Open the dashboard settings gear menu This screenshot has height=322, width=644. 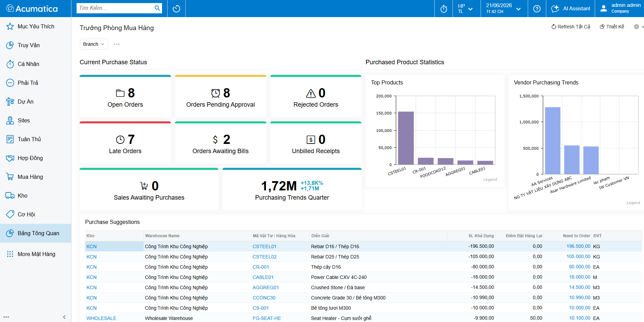(638, 27)
